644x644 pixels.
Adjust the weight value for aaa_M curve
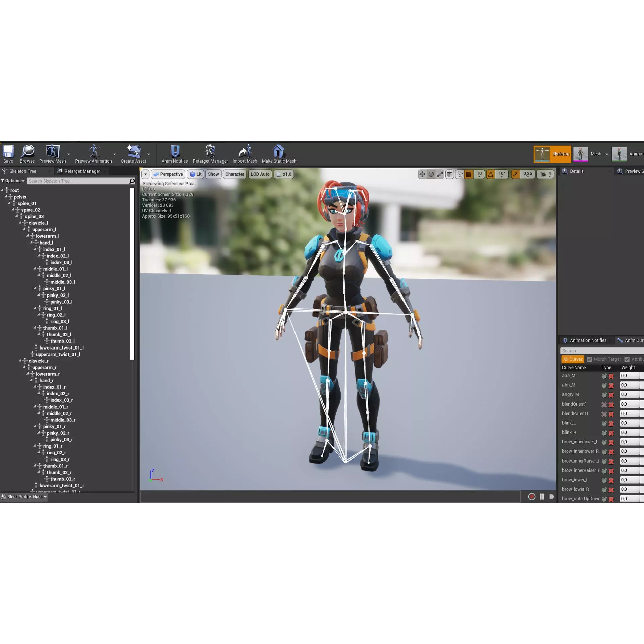click(630, 376)
